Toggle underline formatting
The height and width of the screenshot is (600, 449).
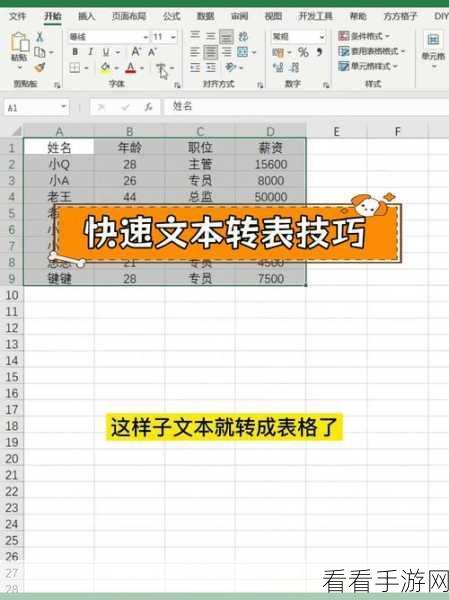pos(106,52)
